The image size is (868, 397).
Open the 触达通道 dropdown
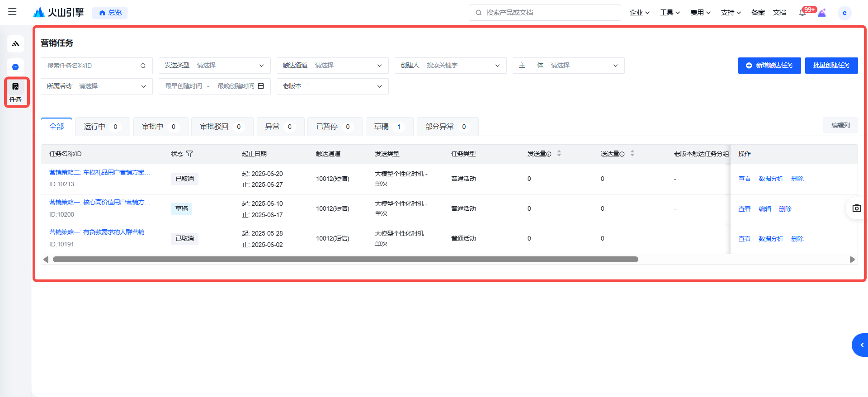pos(332,66)
